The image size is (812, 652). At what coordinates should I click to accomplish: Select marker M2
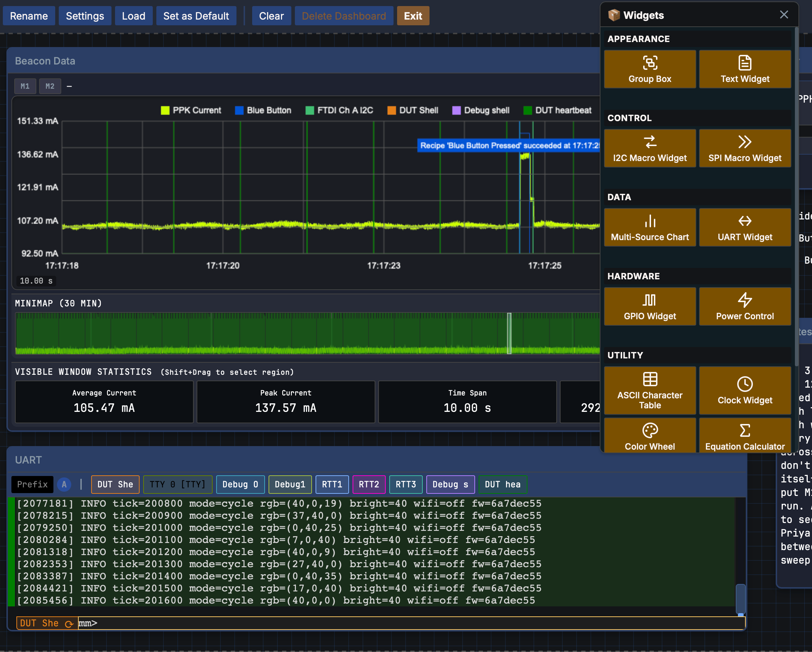click(50, 86)
